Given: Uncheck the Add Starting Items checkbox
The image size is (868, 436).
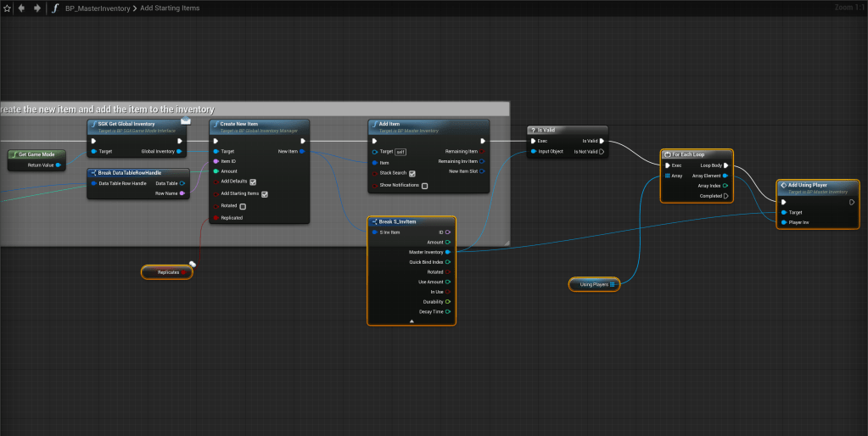Looking at the screenshot, I should click(265, 193).
